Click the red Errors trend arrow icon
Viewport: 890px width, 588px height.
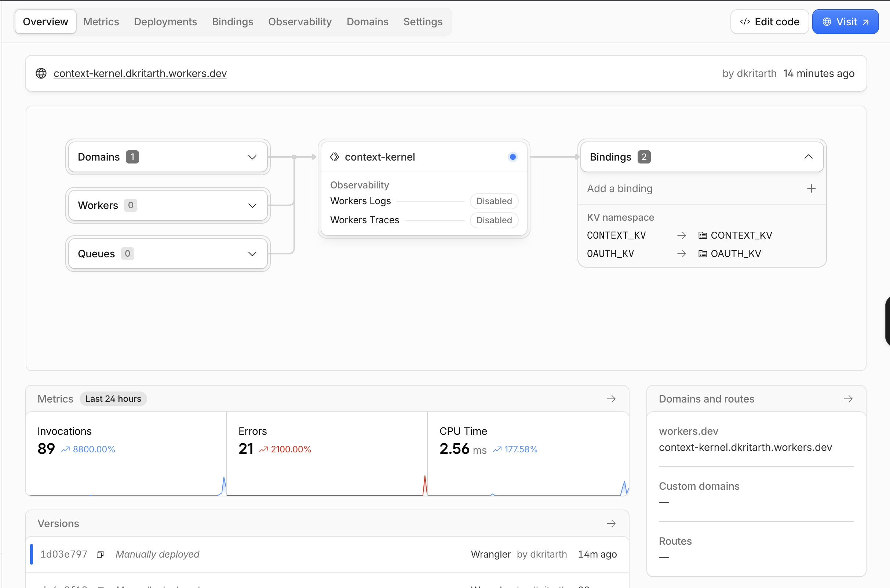263,449
